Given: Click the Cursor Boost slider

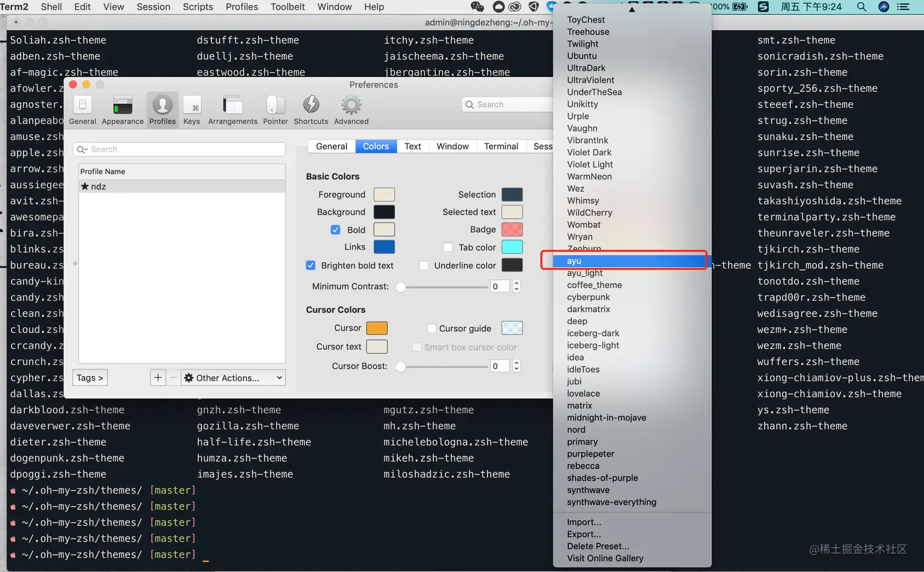Looking at the screenshot, I should pyautogui.click(x=442, y=367).
